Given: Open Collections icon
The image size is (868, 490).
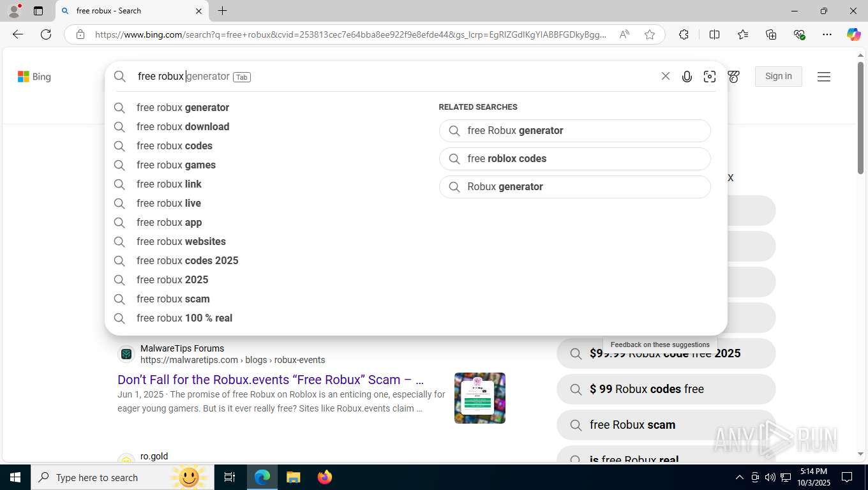Looking at the screenshot, I should pos(771,34).
